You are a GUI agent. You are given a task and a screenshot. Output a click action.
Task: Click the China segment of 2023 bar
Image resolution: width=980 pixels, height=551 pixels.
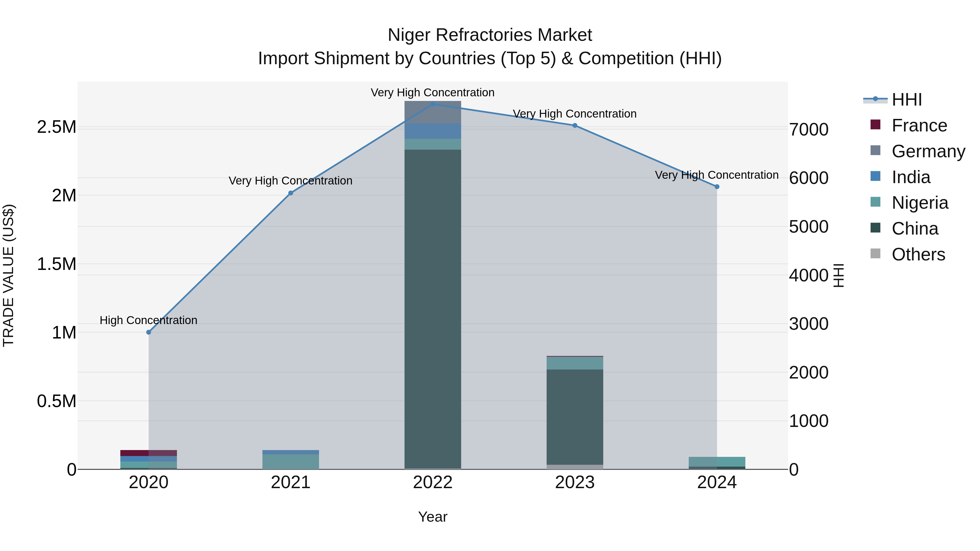(575, 417)
